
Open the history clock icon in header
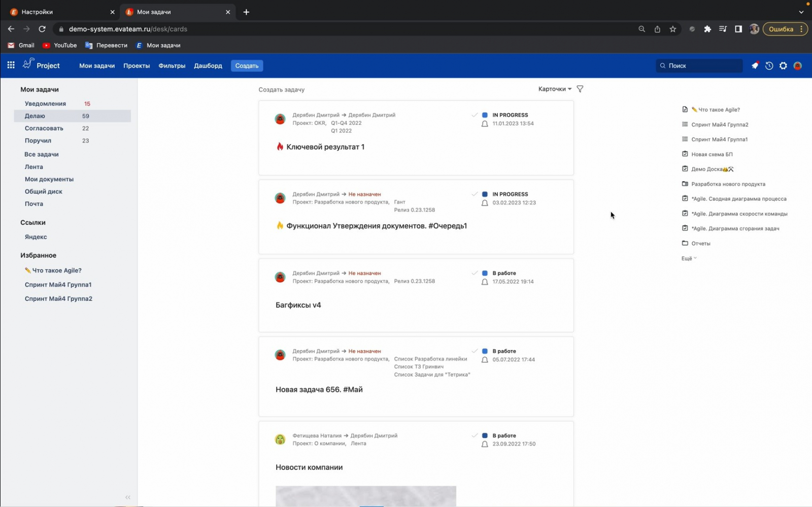pyautogui.click(x=769, y=65)
